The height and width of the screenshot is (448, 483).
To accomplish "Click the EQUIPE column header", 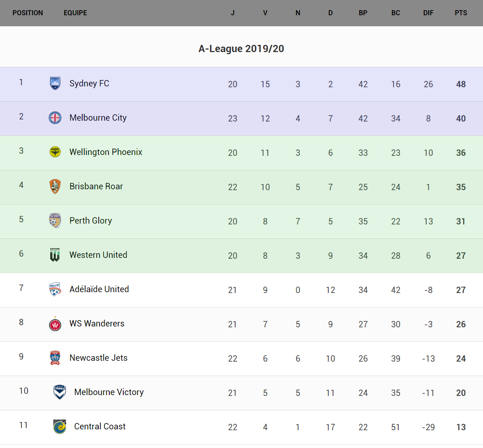I will [x=75, y=13].
